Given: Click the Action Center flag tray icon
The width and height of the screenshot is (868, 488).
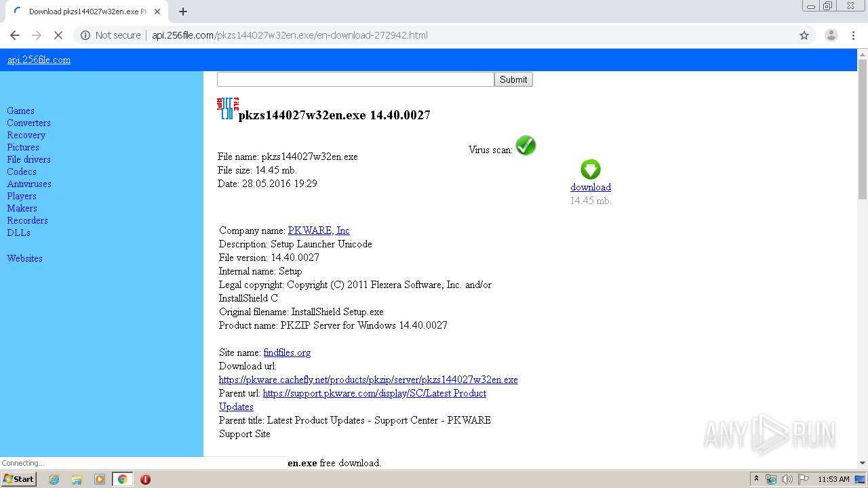Looking at the screenshot, I should click(804, 479).
